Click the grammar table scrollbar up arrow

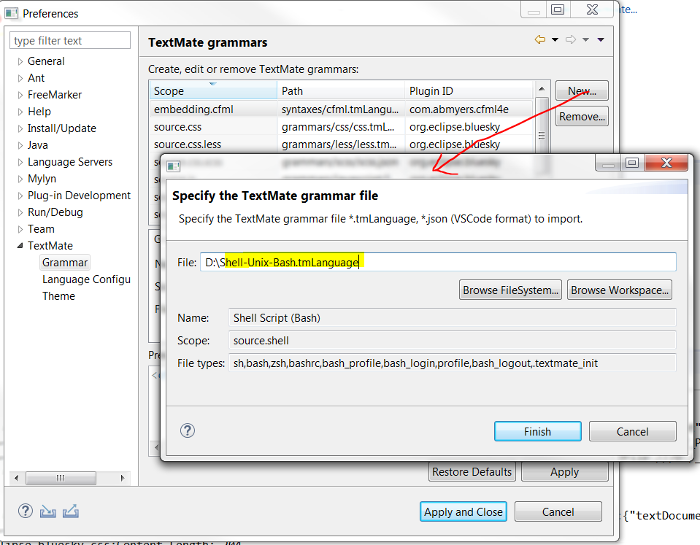coord(541,89)
